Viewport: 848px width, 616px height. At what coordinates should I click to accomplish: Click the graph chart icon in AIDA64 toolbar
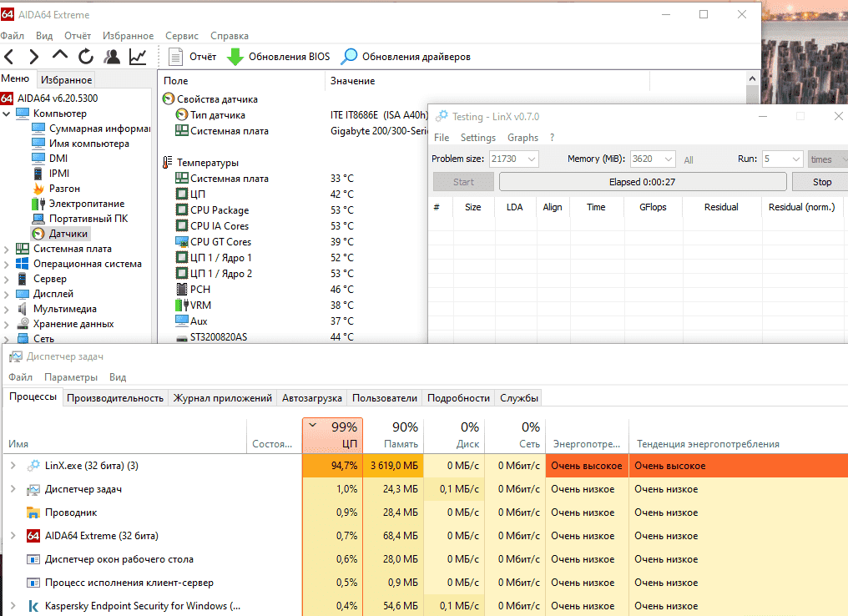click(138, 57)
